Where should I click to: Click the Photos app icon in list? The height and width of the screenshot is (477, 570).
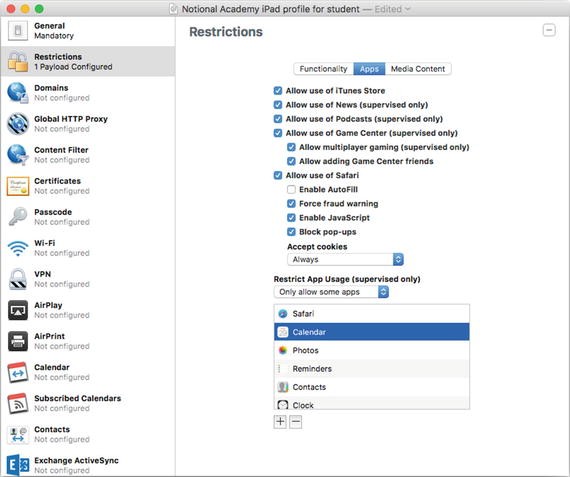[283, 350]
